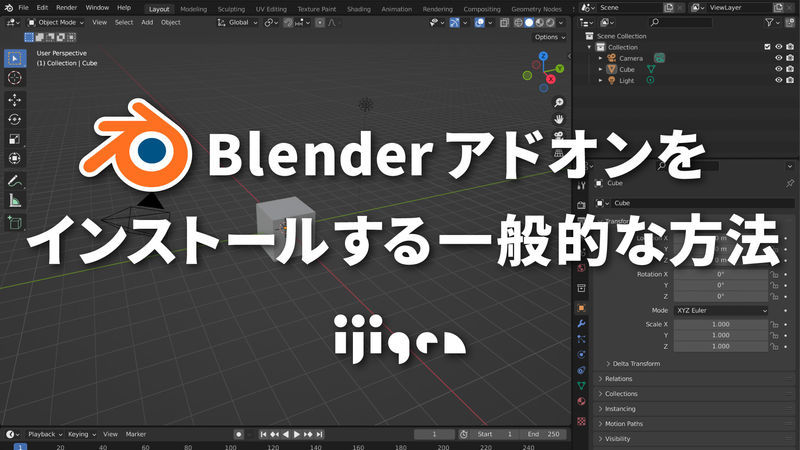Toggle Rotation X lock icon

click(x=774, y=274)
